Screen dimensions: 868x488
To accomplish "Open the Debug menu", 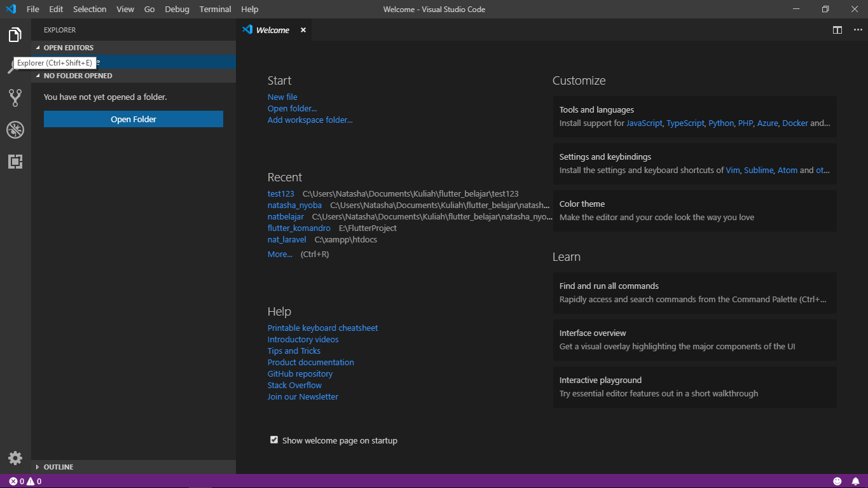I will (176, 9).
